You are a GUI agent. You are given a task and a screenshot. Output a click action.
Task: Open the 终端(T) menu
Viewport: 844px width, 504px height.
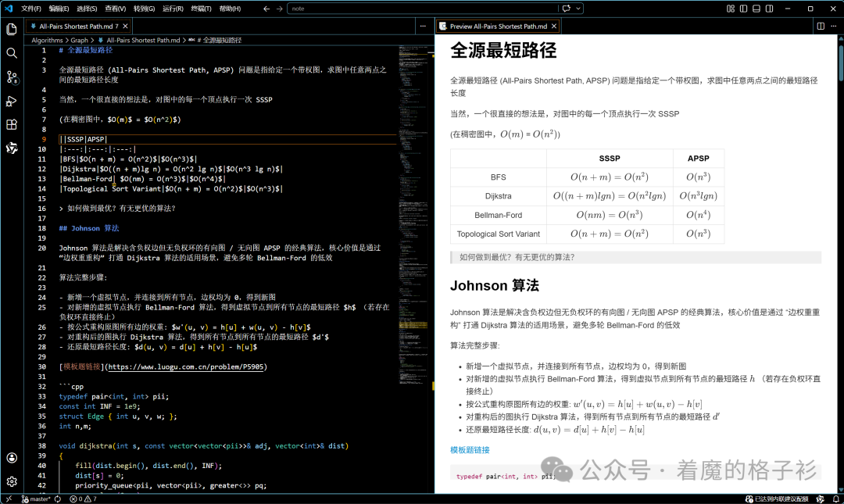(201, 9)
